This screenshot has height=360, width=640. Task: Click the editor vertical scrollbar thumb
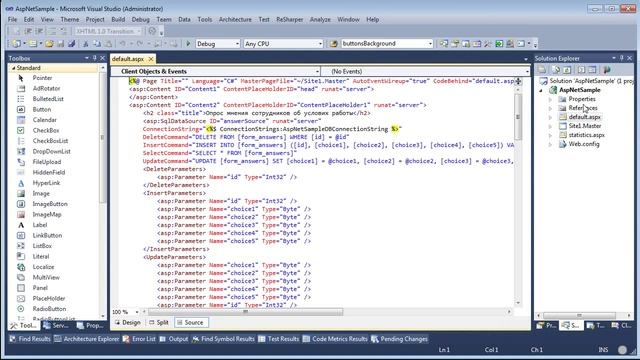[518, 117]
